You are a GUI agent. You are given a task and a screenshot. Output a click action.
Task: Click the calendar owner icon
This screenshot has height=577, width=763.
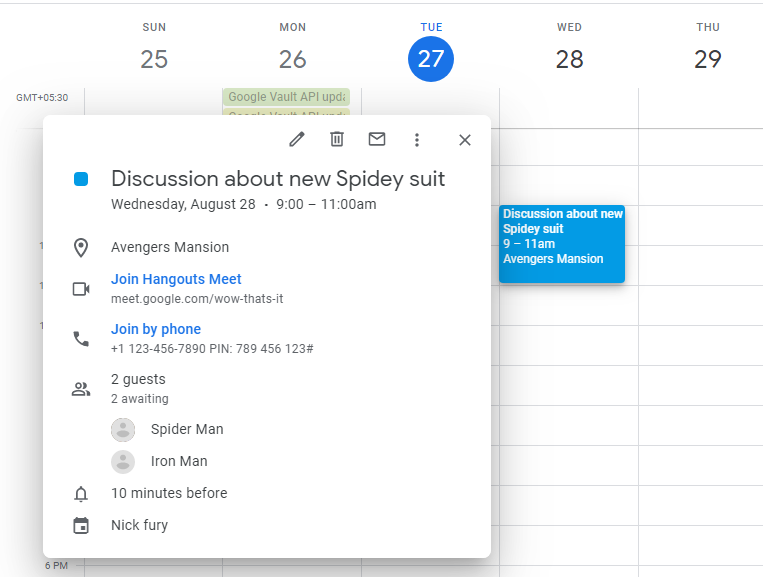(81, 525)
